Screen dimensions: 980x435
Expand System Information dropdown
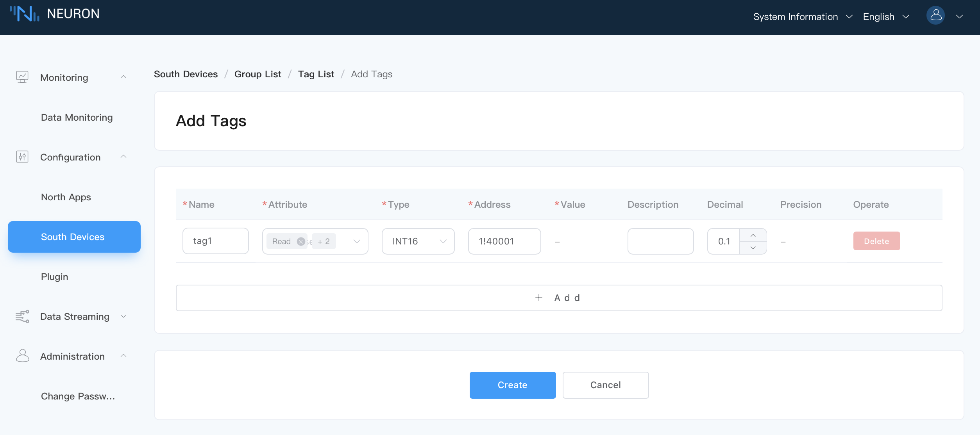[803, 17]
